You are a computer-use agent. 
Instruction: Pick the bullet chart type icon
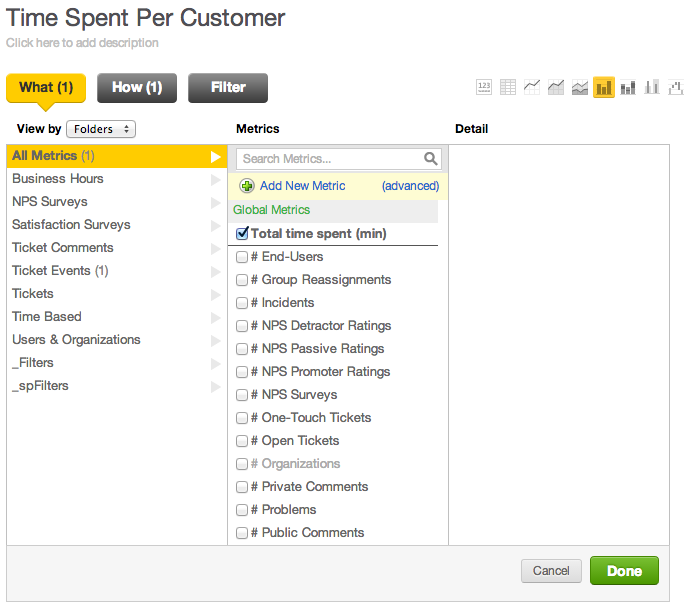coord(652,87)
